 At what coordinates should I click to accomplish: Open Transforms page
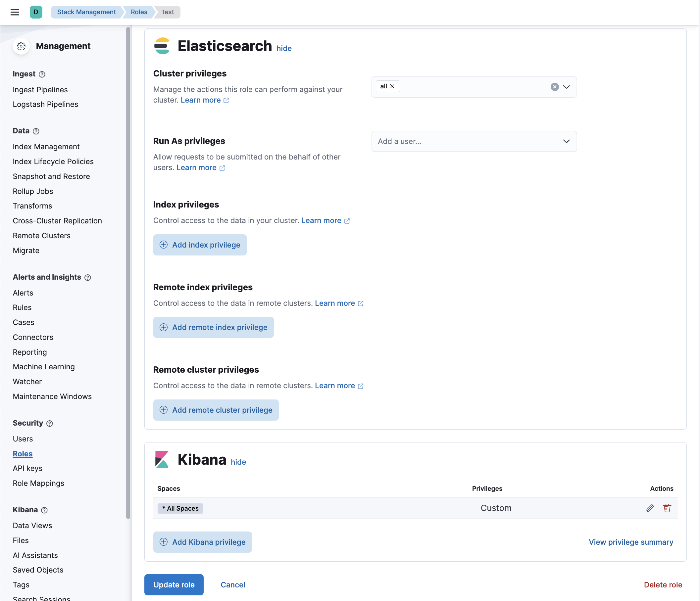point(32,206)
